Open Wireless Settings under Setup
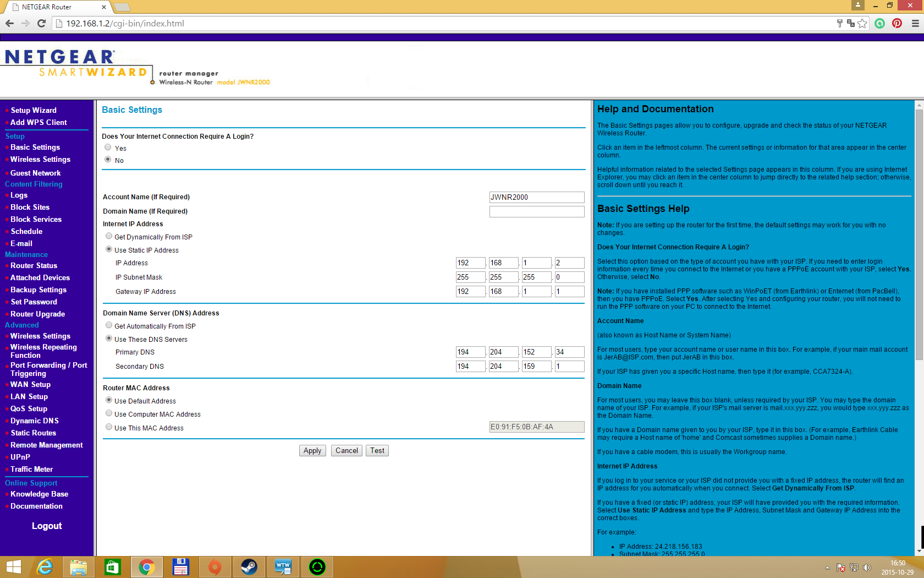Viewport: 924px width, 578px height. [40, 159]
